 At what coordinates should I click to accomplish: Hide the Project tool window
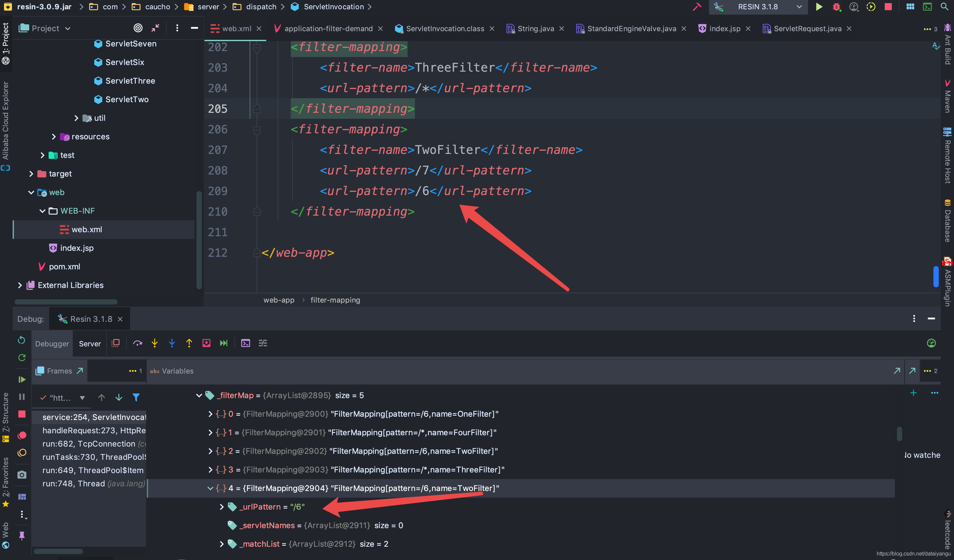pos(194,28)
